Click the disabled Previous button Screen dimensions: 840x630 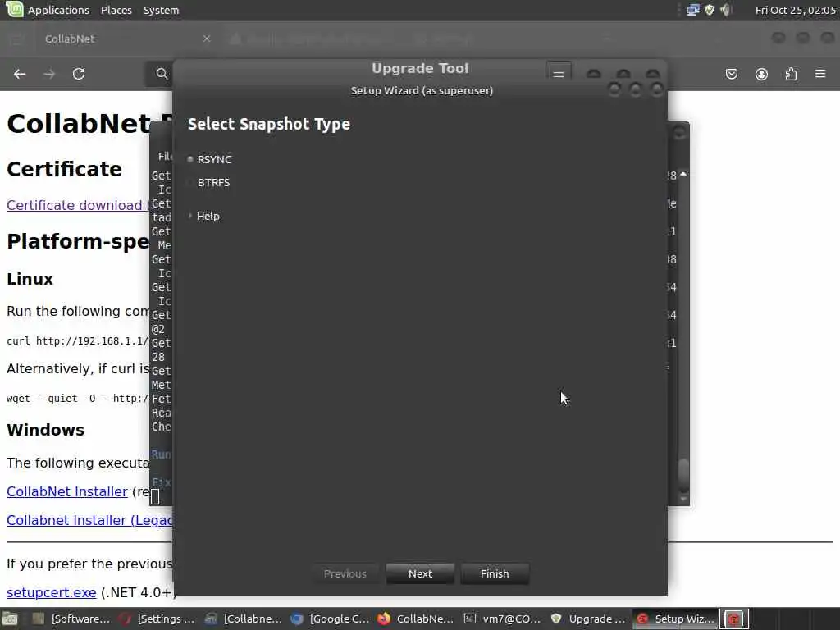tap(345, 573)
